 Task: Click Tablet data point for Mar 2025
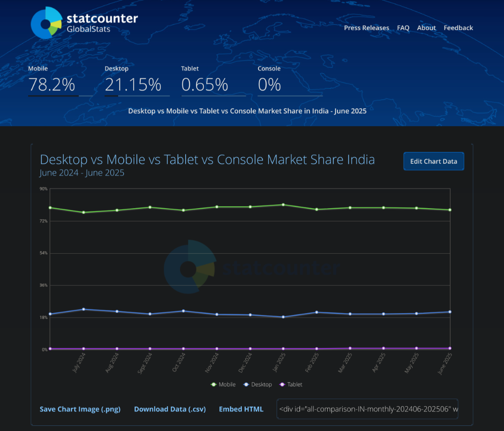pyautogui.click(x=350, y=348)
